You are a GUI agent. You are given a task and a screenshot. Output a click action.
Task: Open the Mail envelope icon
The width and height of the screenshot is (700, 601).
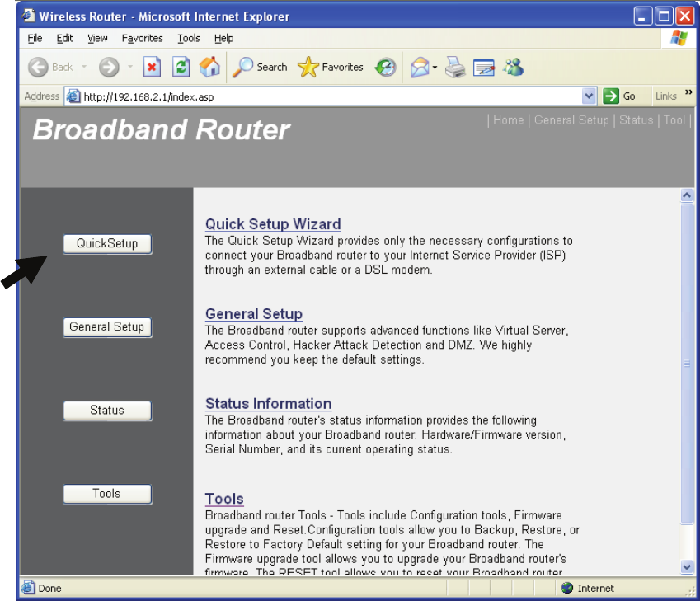click(420, 68)
